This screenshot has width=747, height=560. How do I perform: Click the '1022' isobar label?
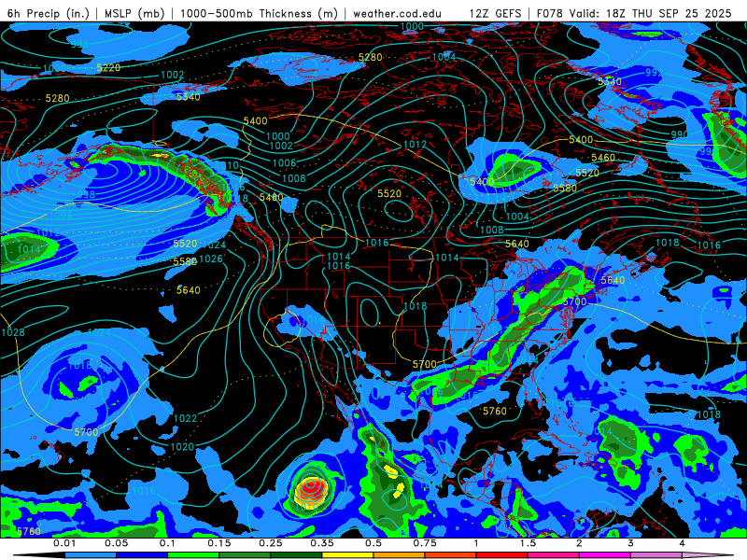(185, 418)
